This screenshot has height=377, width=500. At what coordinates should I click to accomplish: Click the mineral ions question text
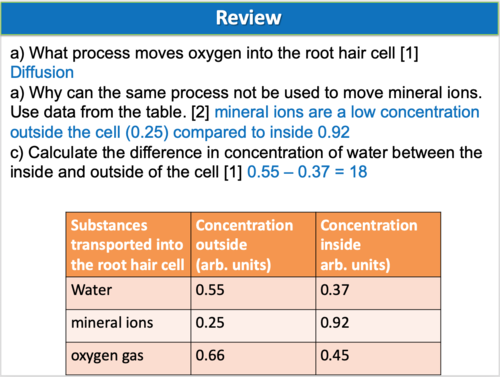point(246,102)
